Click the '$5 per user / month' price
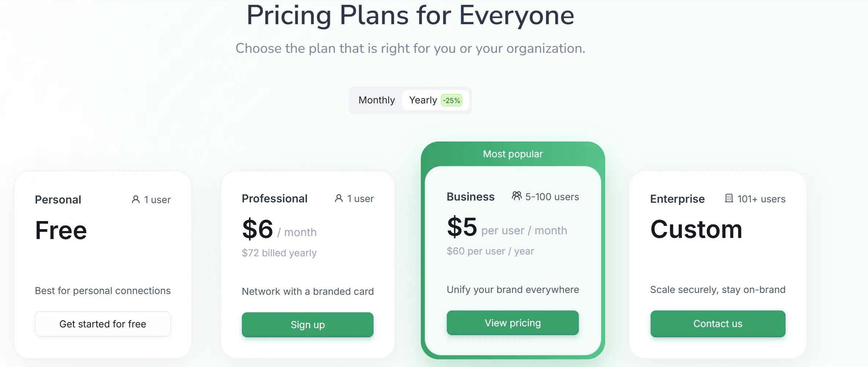The image size is (868, 367). [507, 229]
